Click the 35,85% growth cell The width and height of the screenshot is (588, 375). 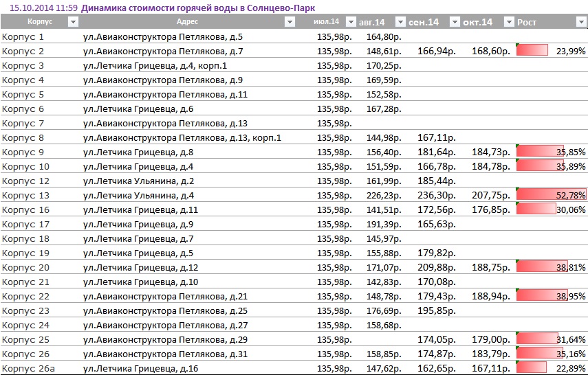[551, 152]
